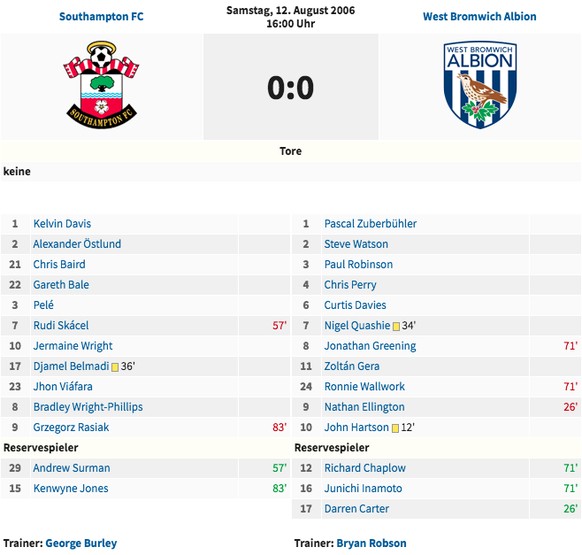
Task: Open Kenwyne Jones substitute link
Action: pos(71,488)
